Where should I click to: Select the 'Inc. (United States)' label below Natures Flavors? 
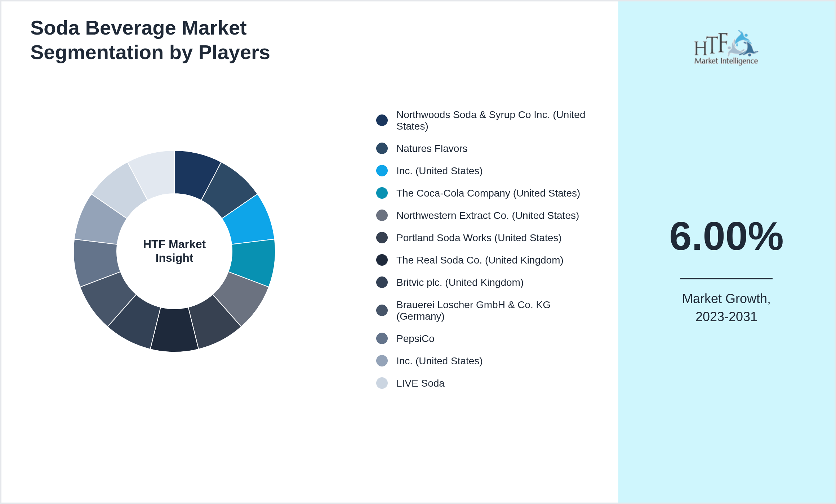click(x=439, y=171)
